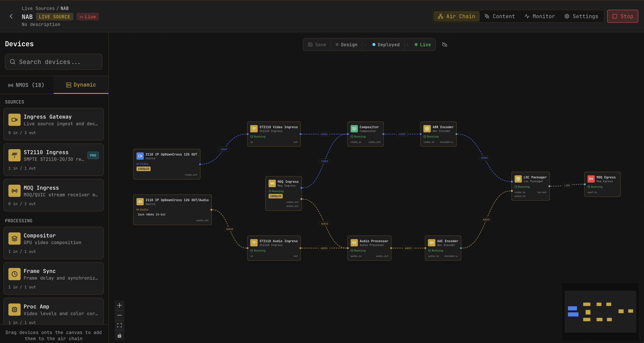Toggle connection labels visibility with eye icon

click(445, 44)
